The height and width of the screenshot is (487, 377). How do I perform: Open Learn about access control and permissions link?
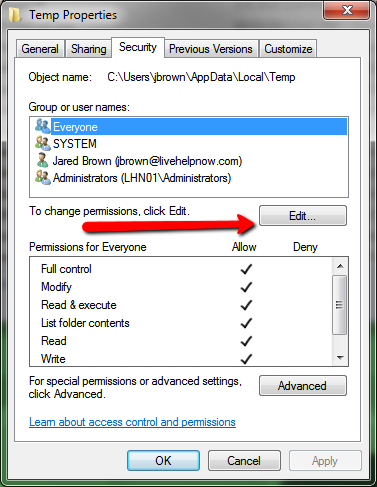click(x=132, y=422)
